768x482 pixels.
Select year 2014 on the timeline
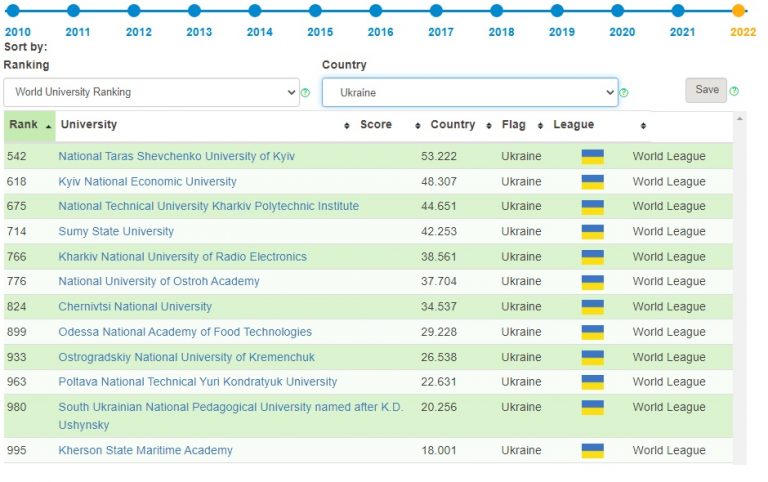[255, 10]
